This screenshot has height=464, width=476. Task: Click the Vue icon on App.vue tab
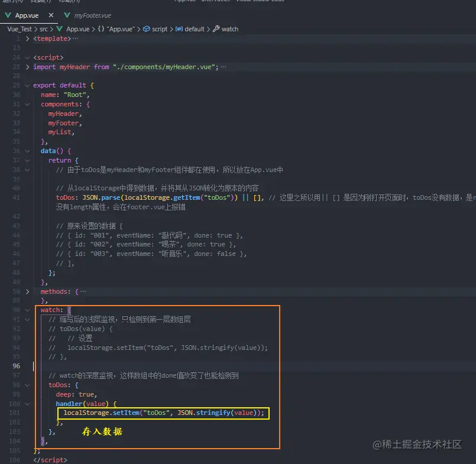8,15
